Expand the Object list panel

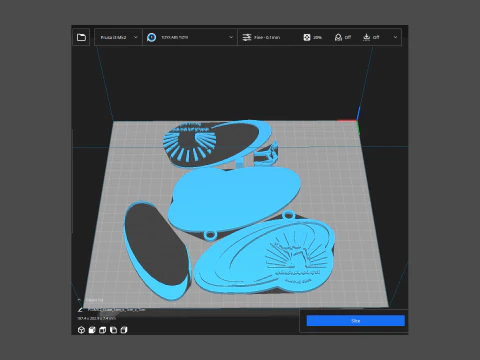91,300
